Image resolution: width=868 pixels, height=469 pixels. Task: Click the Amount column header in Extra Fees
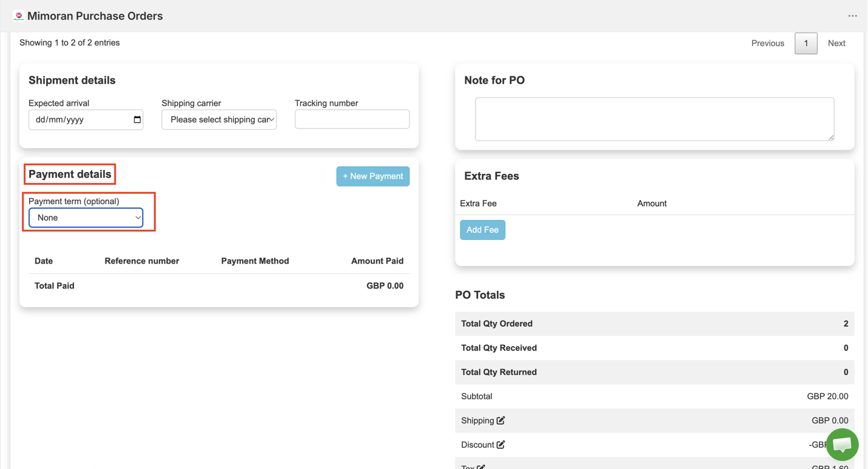click(x=652, y=204)
